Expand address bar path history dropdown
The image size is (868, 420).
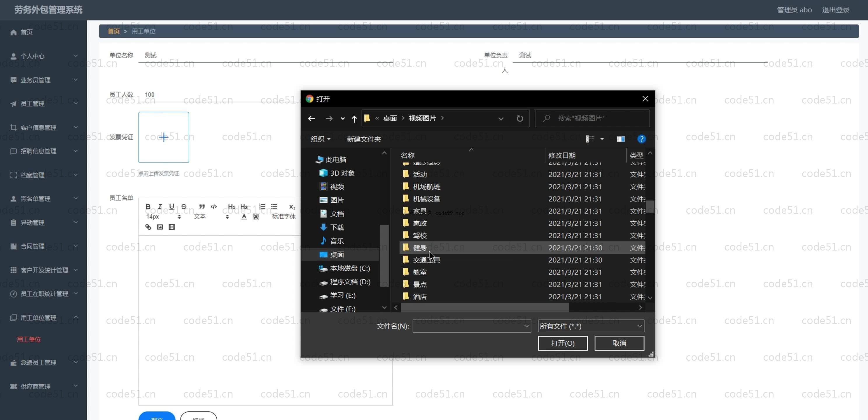tap(501, 118)
